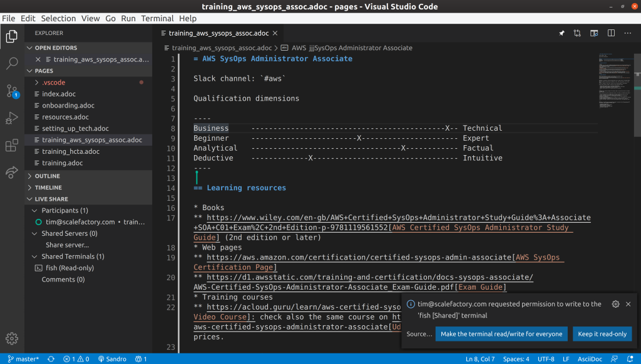Click the AsciiDoc language mode indicator
Screen dimensions: 641x364
click(590, 359)
